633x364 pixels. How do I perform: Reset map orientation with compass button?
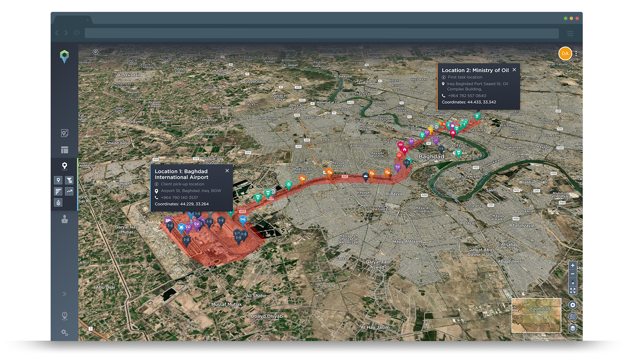click(x=572, y=282)
